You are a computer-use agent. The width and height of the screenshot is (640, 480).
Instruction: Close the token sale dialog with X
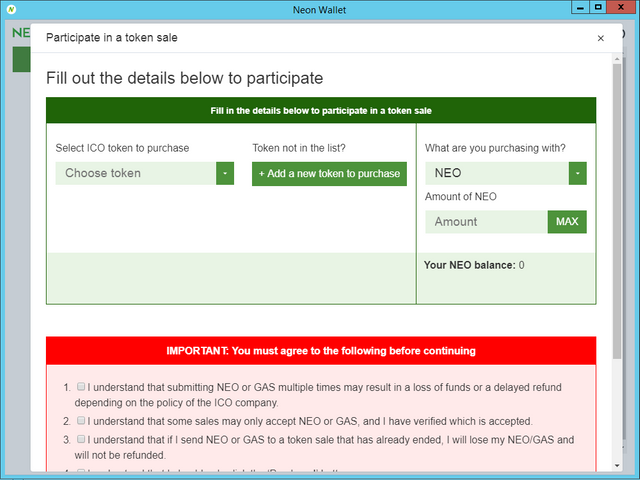tap(600, 38)
